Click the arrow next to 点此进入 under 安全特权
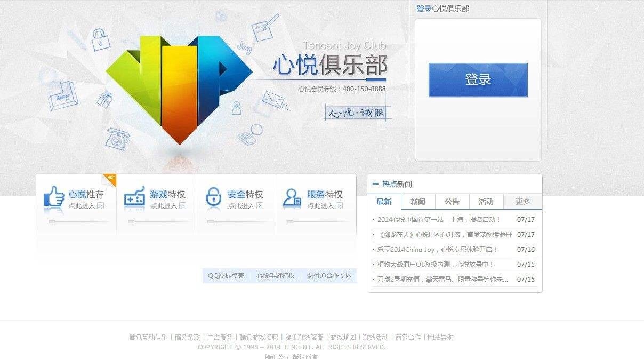 260,206
